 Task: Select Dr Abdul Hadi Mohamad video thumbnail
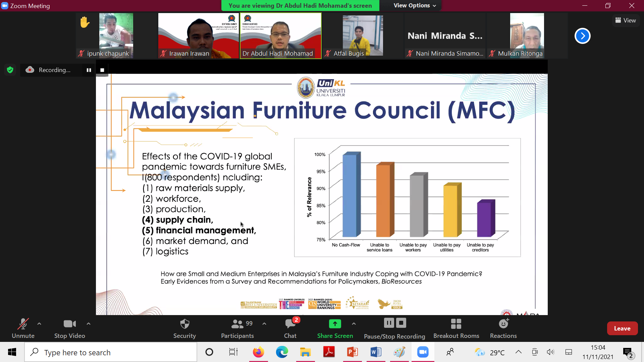tap(281, 36)
